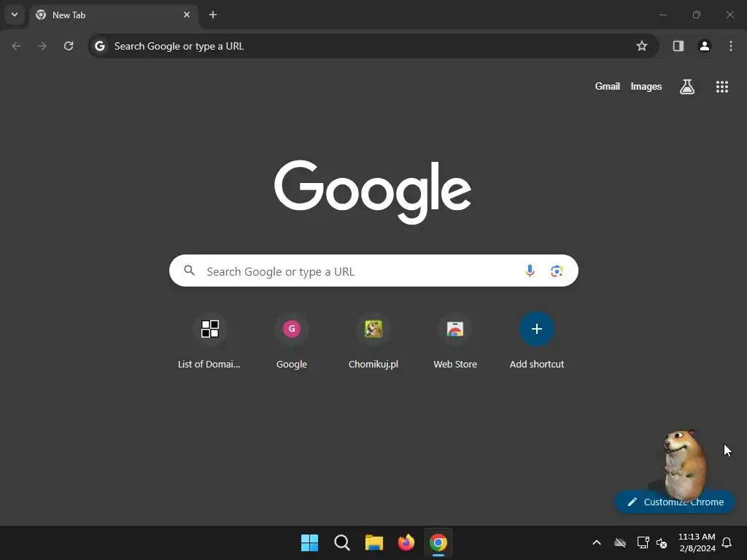Show hidden system tray icons
The height and width of the screenshot is (560, 747).
click(x=597, y=542)
